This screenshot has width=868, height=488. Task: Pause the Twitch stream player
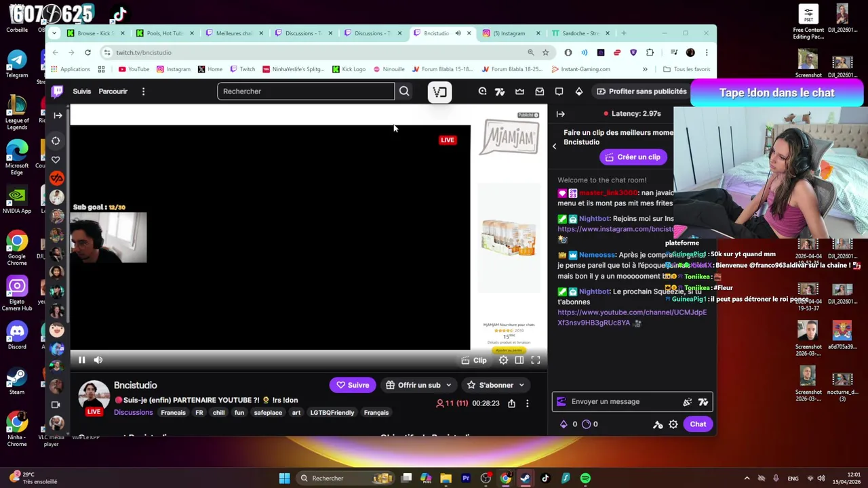pyautogui.click(x=81, y=361)
